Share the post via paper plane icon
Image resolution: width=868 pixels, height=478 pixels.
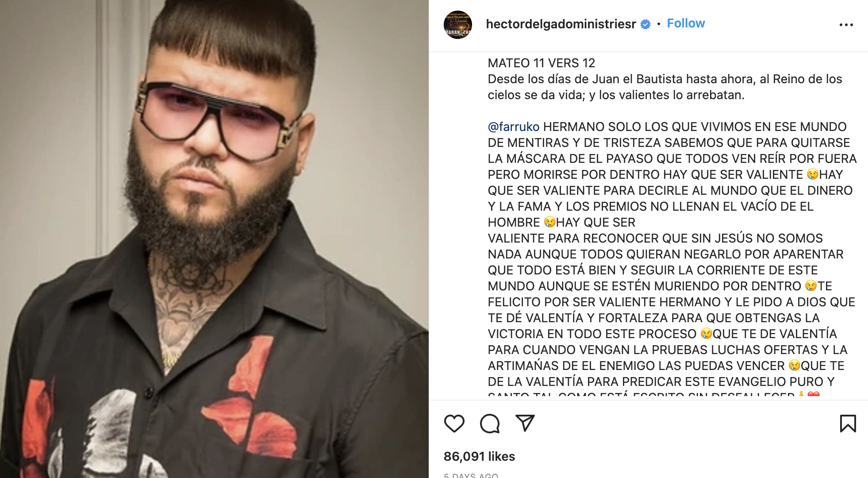[x=525, y=423]
